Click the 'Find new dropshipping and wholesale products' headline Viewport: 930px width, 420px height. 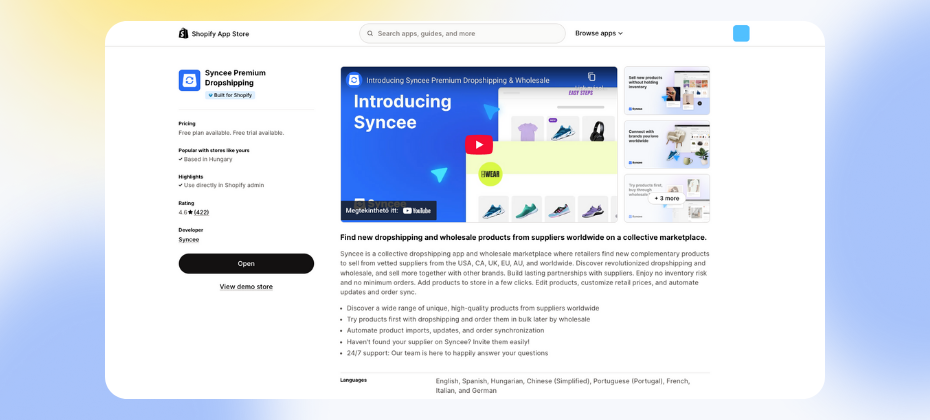coord(524,237)
